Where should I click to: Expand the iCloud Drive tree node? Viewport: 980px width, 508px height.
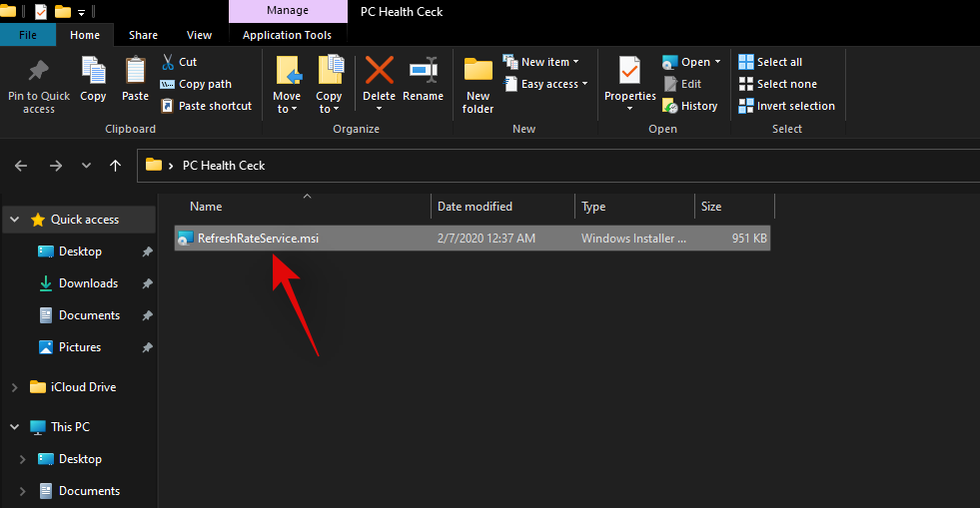14,387
